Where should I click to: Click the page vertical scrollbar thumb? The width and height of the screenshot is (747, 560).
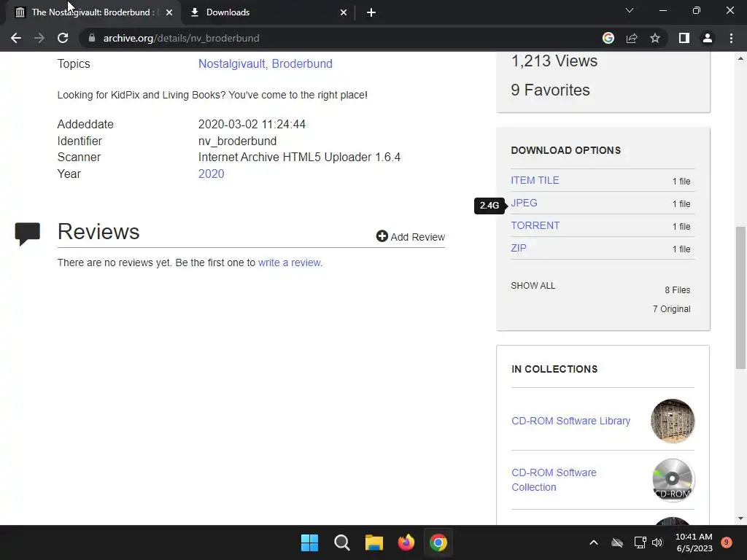740,297
